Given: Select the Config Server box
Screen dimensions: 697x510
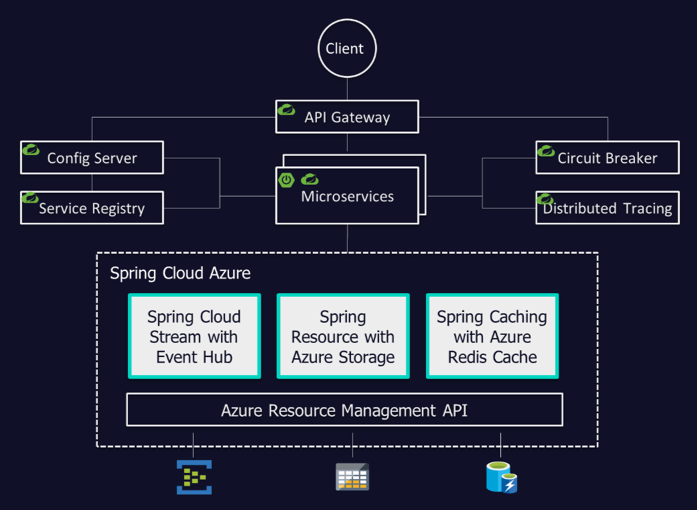Looking at the screenshot, I should click(x=92, y=157).
